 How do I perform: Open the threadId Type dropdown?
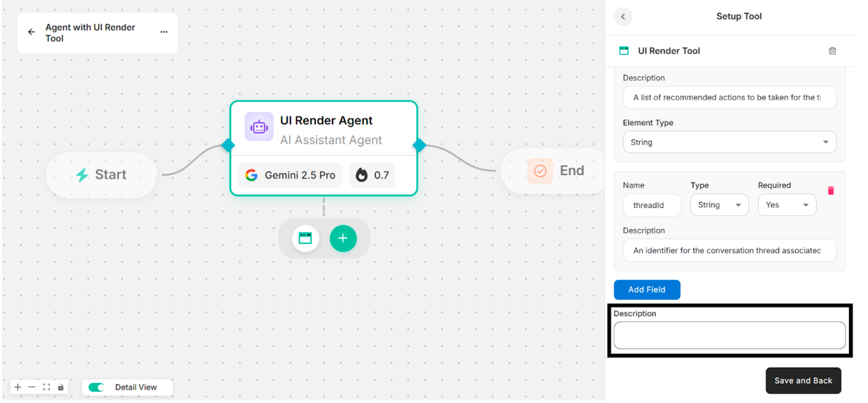pyautogui.click(x=719, y=205)
